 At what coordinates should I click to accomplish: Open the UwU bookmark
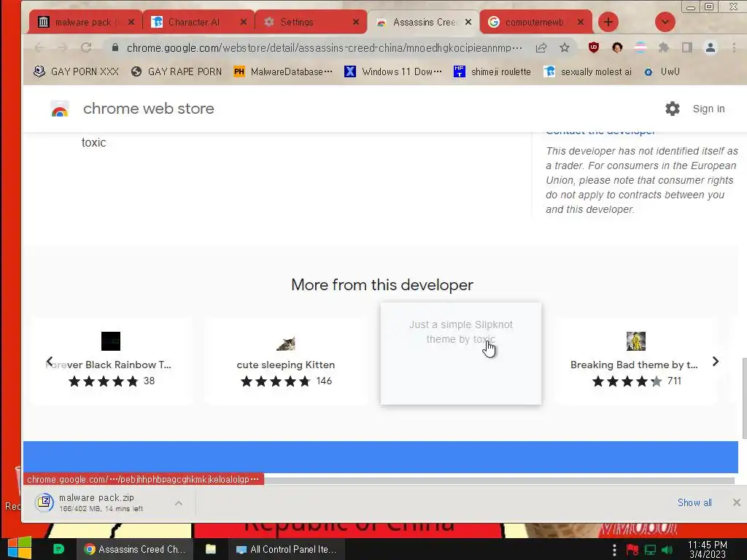(x=661, y=71)
